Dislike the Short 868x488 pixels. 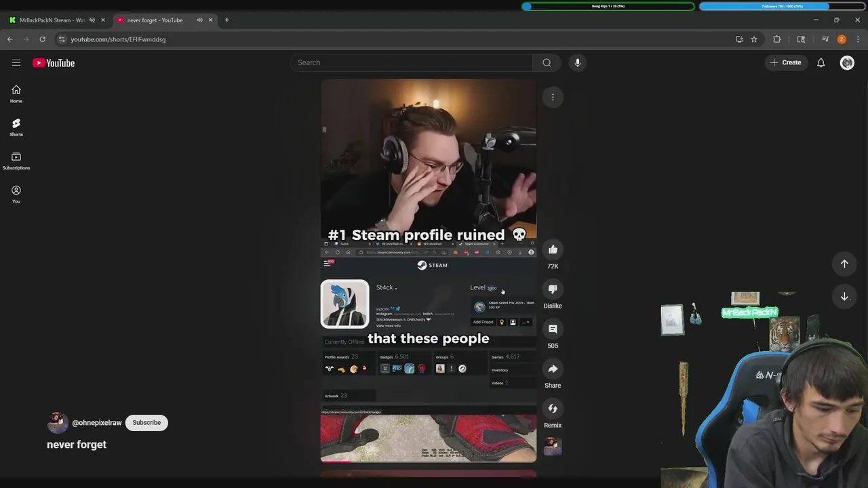click(x=553, y=289)
